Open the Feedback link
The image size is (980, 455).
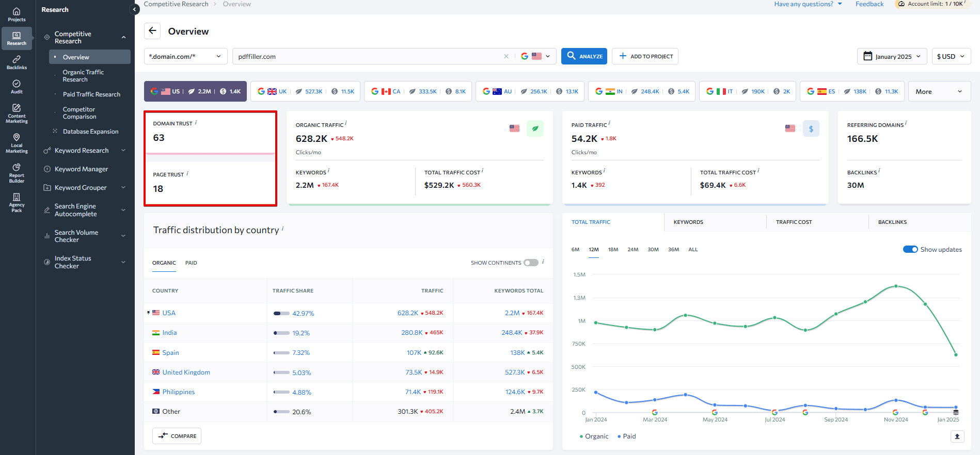coord(869,4)
